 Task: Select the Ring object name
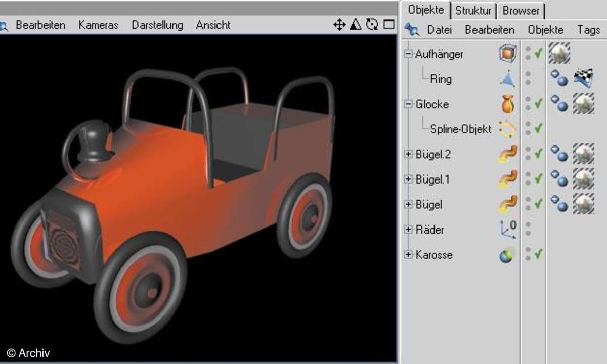pos(441,79)
